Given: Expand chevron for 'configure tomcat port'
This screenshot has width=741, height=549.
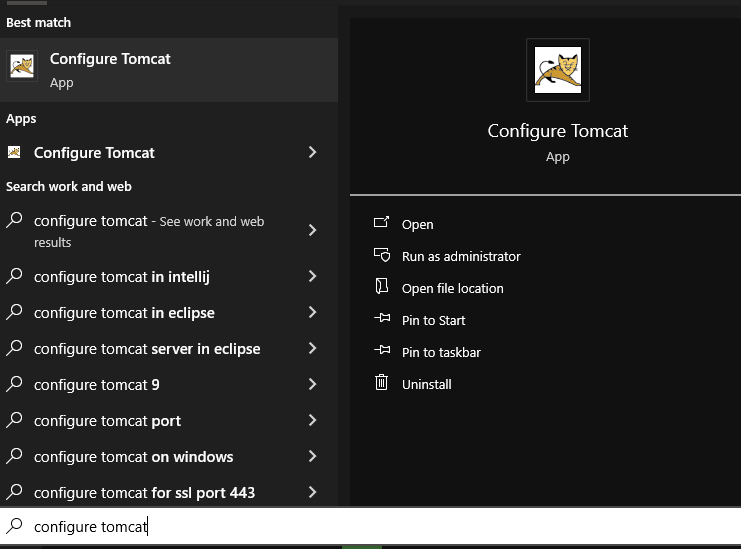Looking at the screenshot, I should [x=312, y=420].
